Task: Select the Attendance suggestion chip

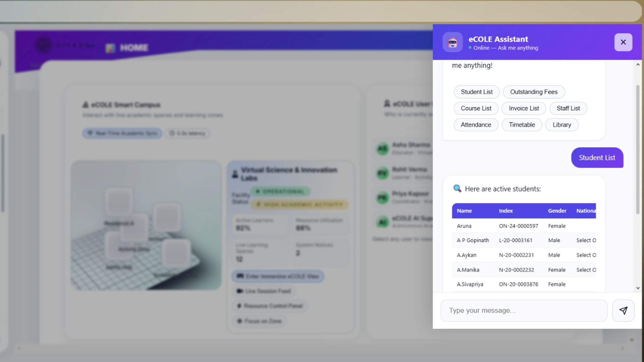Action: click(476, 124)
